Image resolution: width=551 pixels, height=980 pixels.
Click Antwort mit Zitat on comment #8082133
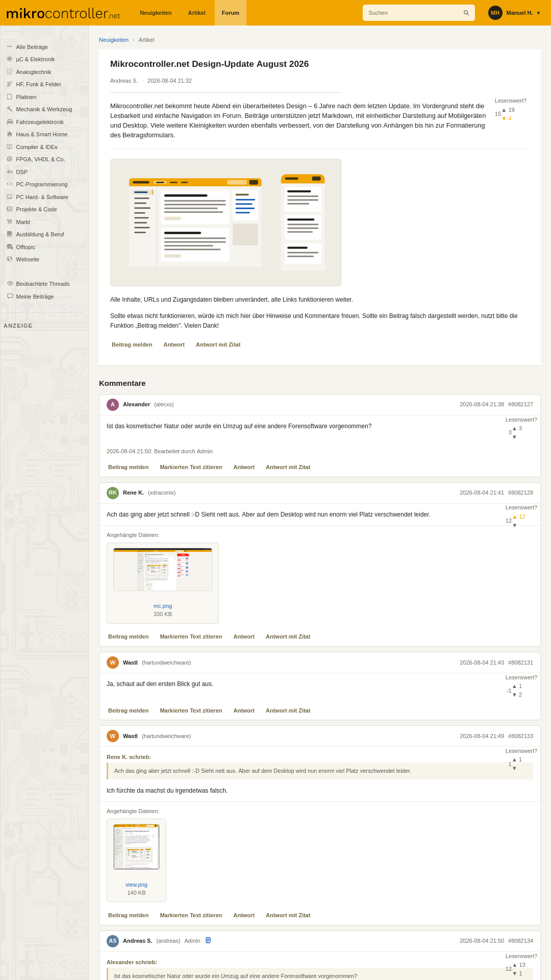[x=288, y=915]
